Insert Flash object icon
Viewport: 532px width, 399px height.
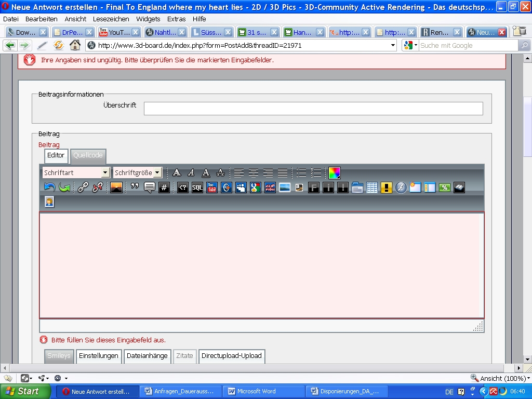click(x=401, y=187)
